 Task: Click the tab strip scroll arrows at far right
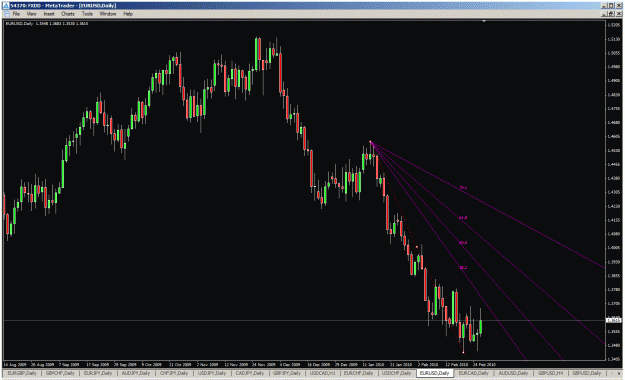pyautogui.click(x=614, y=373)
